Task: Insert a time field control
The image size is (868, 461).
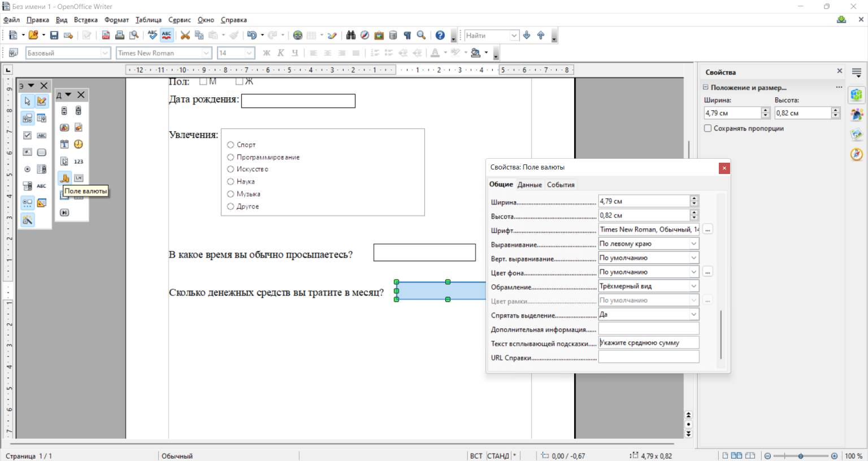Action: pyautogui.click(x=79, y=145)
